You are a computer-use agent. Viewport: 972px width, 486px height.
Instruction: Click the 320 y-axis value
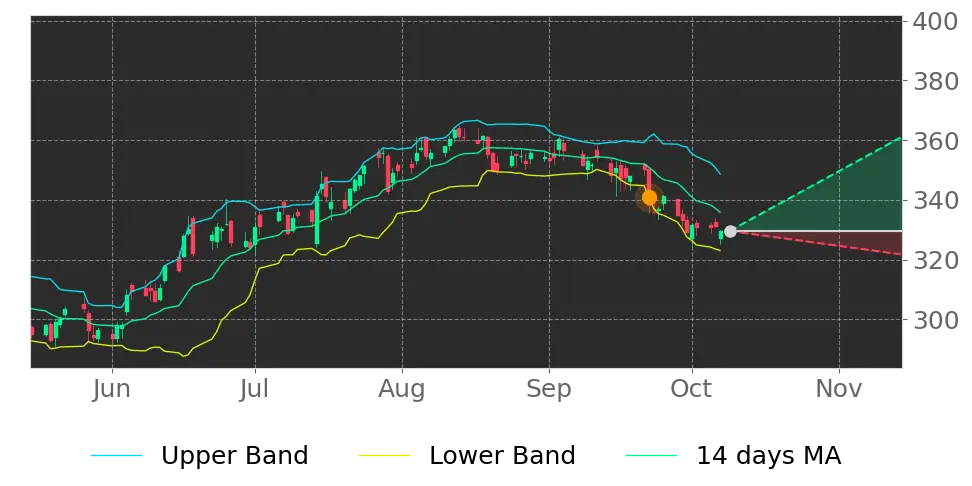point(935,261)
